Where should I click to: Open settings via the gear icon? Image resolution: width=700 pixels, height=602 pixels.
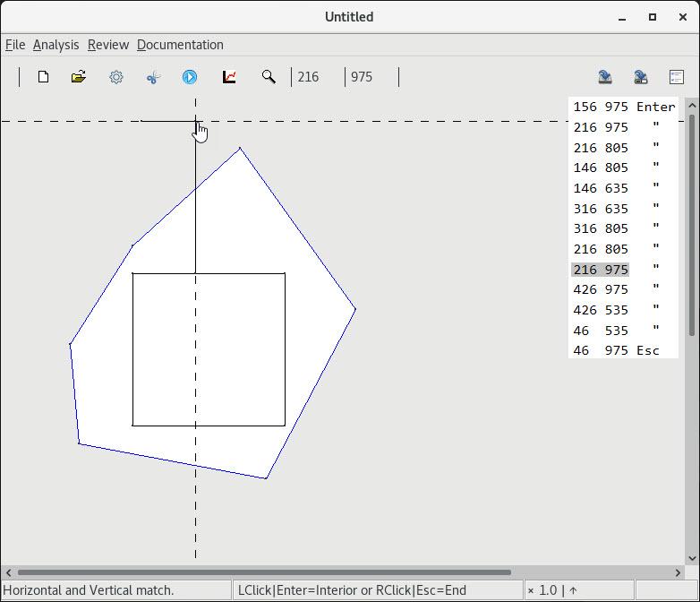click(116, 77)
